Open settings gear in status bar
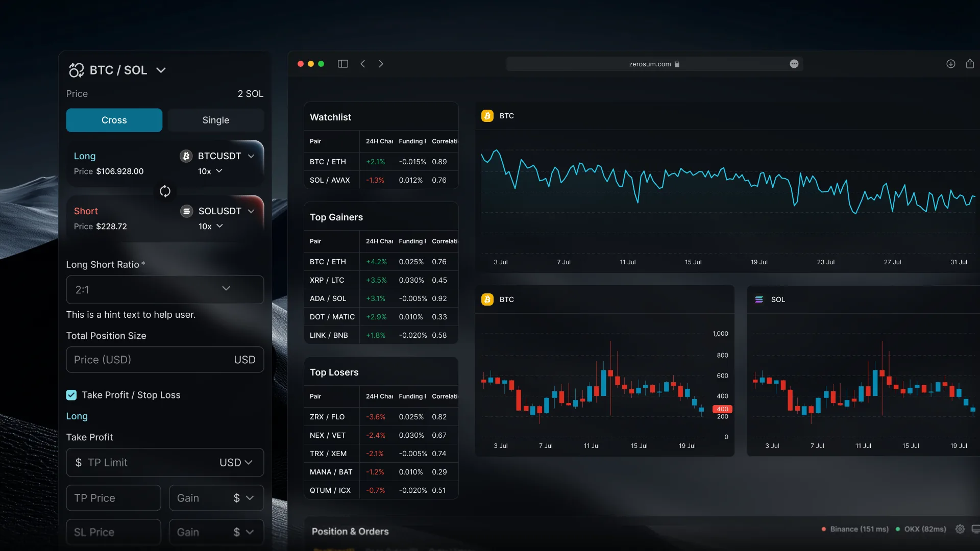Image resolution: width=980 pixels, height=551 pixels. pyautogui.click(x=960, y=529)
